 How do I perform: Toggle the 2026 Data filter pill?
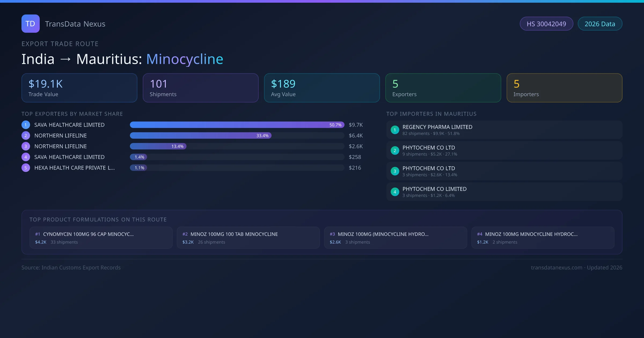600,24
